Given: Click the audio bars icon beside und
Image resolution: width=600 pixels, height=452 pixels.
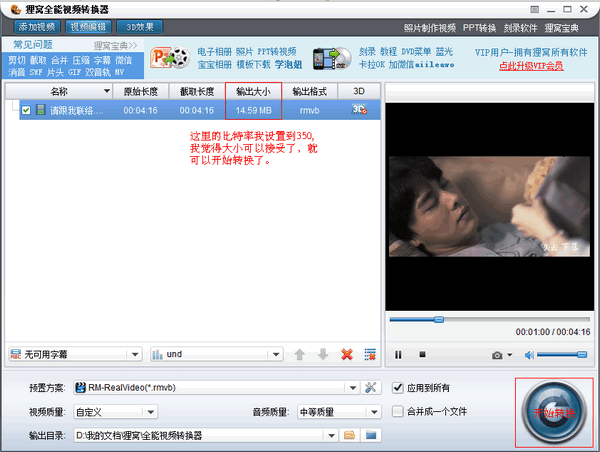Looking at the screenshot, I should (157, 354).
